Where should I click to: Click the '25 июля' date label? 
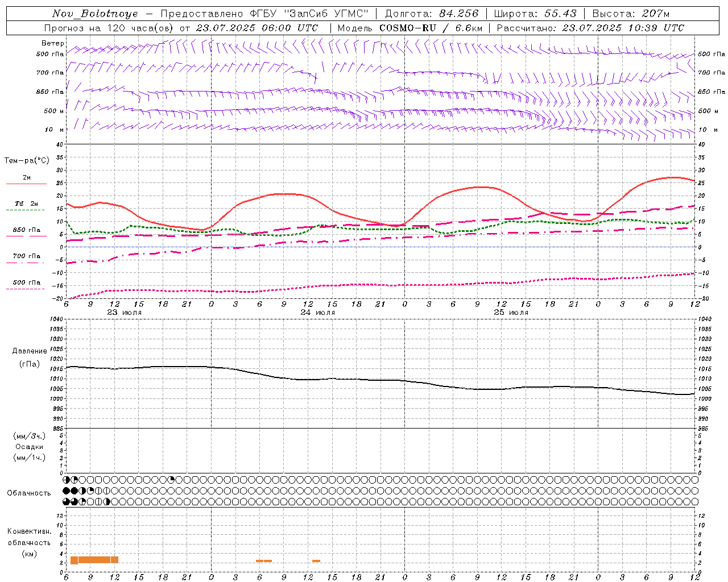[511, 313]
